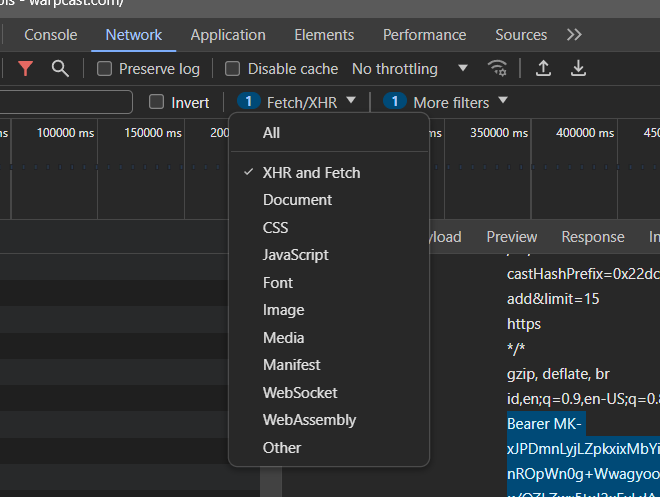The image size is (660, 497).
Task: Click the 'id,en;q=0.9' language value
Action: pyautogui.click(x=583, y=399)
